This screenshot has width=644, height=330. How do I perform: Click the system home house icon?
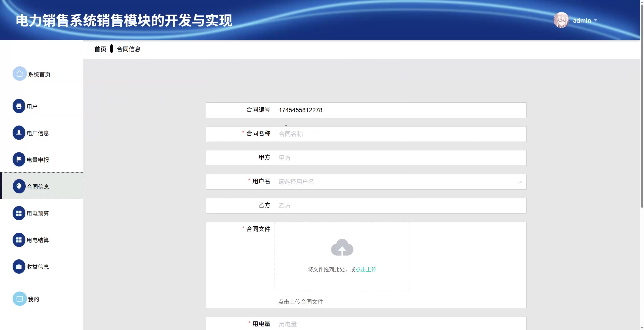[x=20, y=74]
